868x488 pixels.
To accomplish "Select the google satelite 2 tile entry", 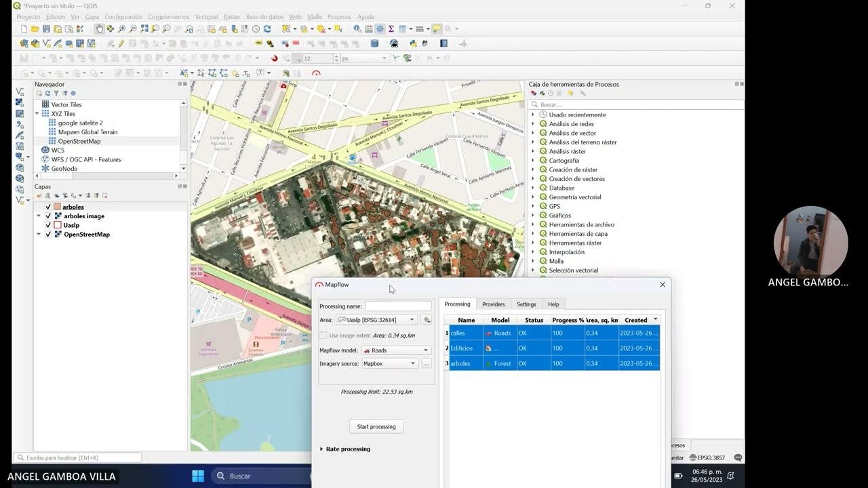I will pyautogui.click(x=80, y=123).
